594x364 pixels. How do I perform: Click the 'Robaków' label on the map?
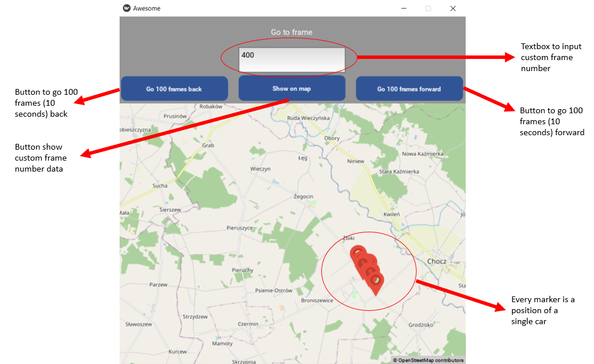[x=211, y=106]
